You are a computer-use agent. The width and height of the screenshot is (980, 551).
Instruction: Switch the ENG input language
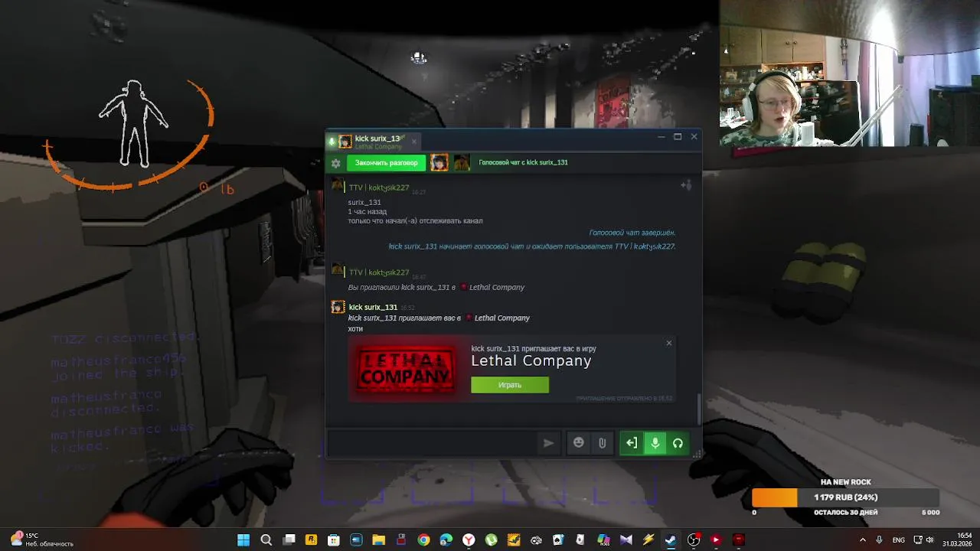(899, 540)
